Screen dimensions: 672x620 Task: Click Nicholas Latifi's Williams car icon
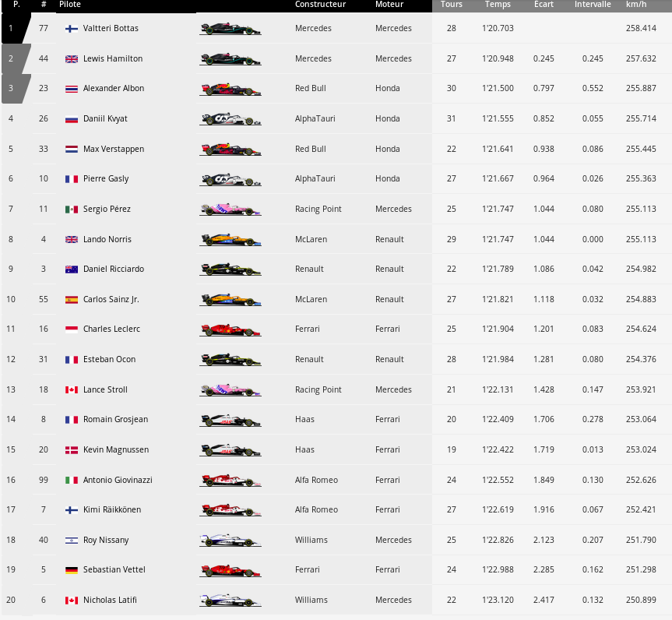pos(231,601)
